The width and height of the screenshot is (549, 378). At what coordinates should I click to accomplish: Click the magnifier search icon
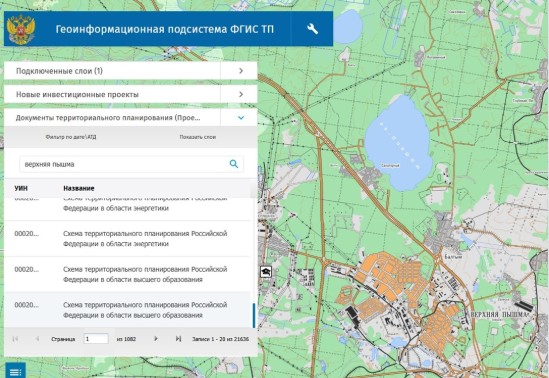(234, 164)
